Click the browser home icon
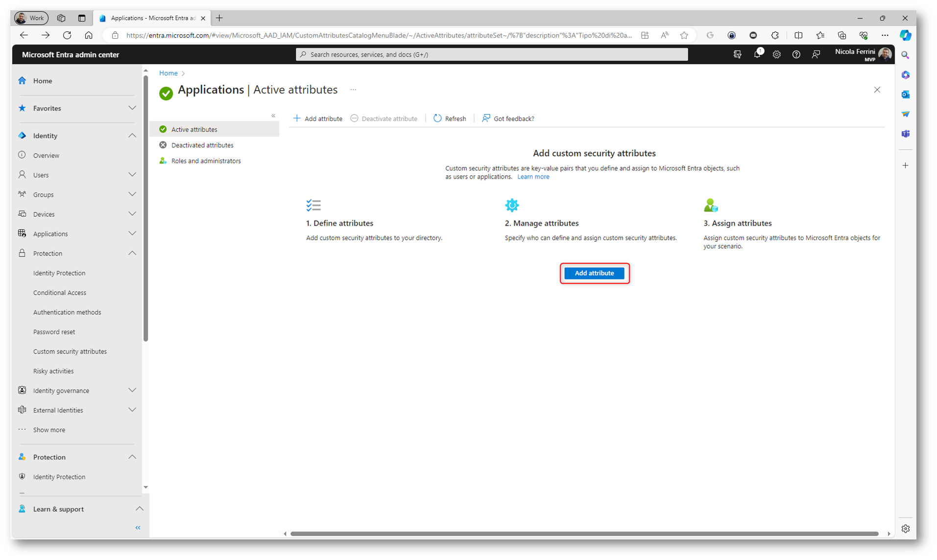 point(89,35)
